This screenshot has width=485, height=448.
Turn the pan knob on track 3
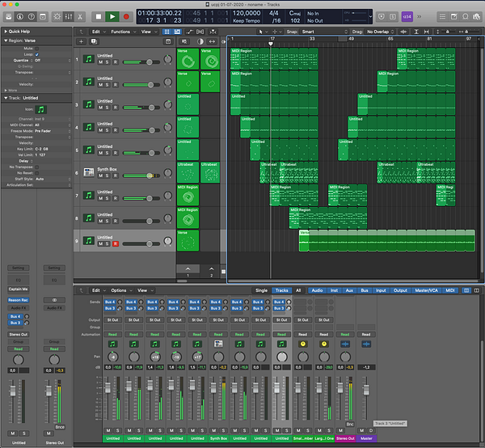tap(167, 105)
